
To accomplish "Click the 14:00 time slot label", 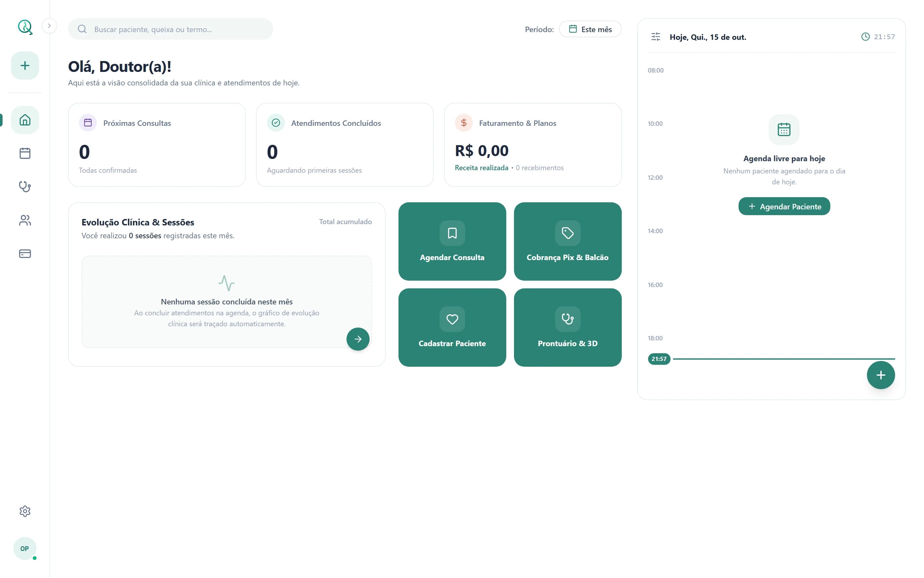I will pyautogui.click(x=655, y=231).
